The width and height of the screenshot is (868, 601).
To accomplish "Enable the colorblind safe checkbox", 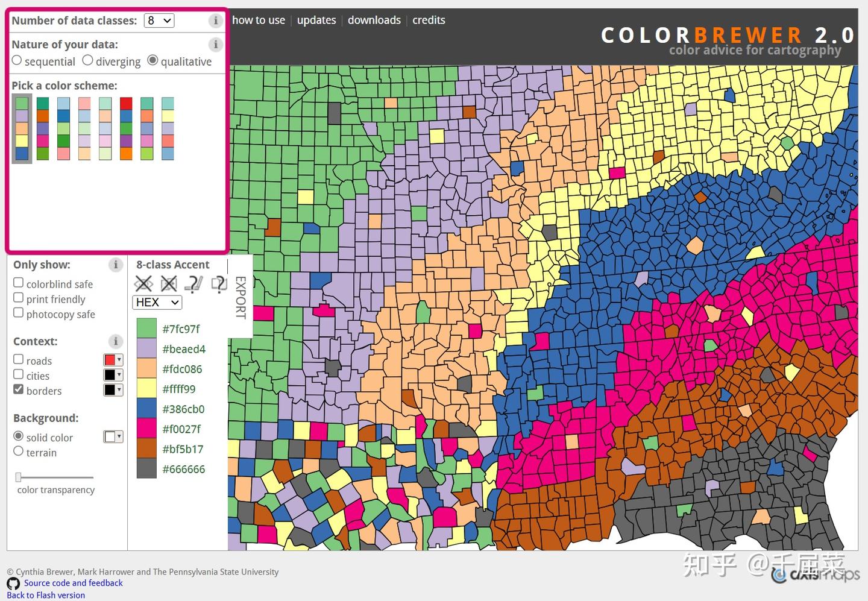I will pos(19,283).
